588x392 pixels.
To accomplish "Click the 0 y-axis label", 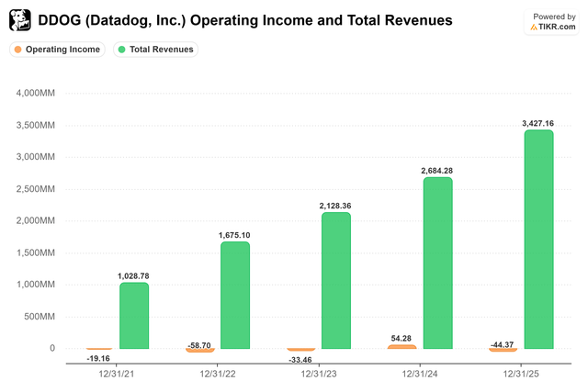I will pyautogui.click(x=52, y=348).
